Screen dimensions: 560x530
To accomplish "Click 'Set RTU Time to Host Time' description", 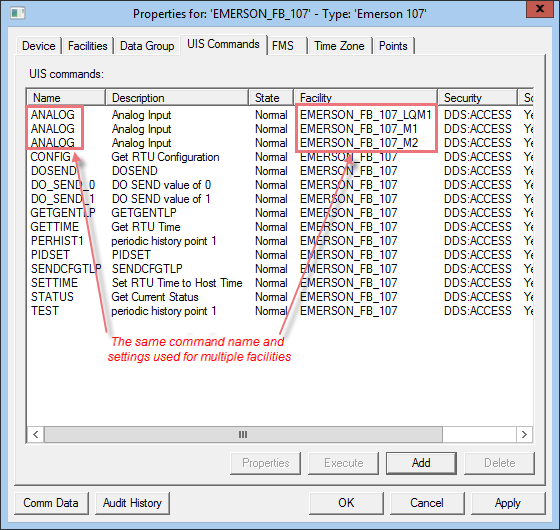I will point(177,283).
